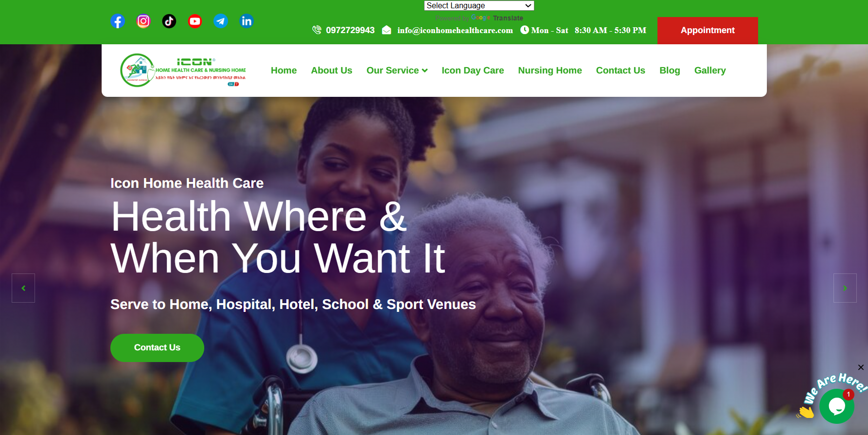Call the 0972729943 phone number link
868x435 pixels.
click(350, 30)
